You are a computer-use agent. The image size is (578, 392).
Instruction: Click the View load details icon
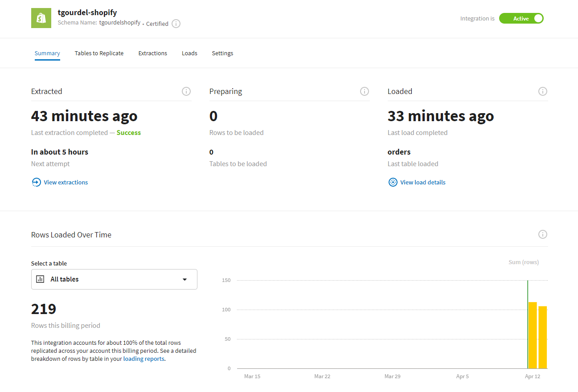tap(393, 182)
